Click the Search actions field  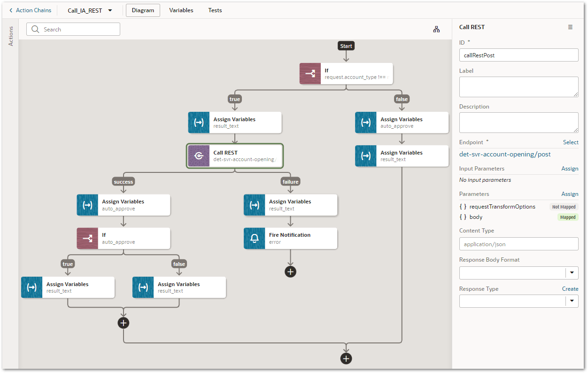(x=73, y=29)
